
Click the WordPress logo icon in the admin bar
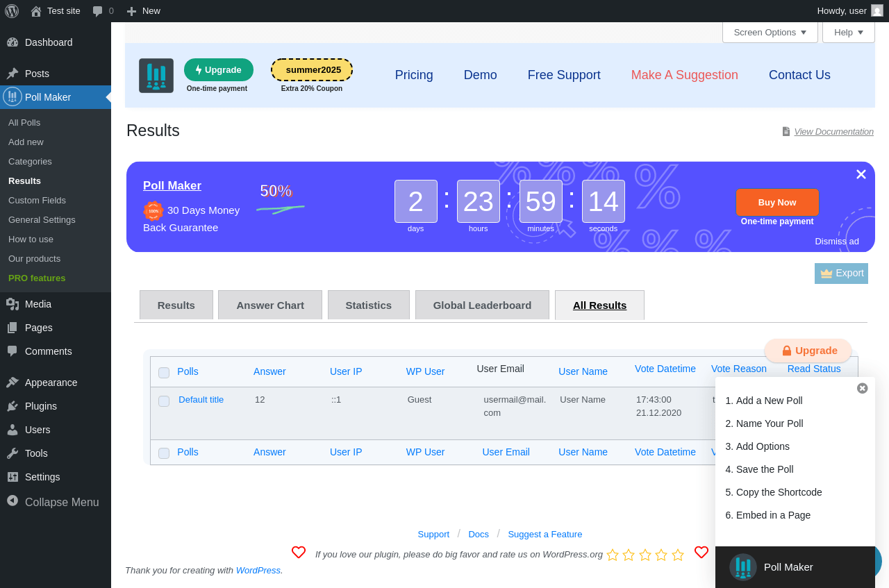pos(12,11)
